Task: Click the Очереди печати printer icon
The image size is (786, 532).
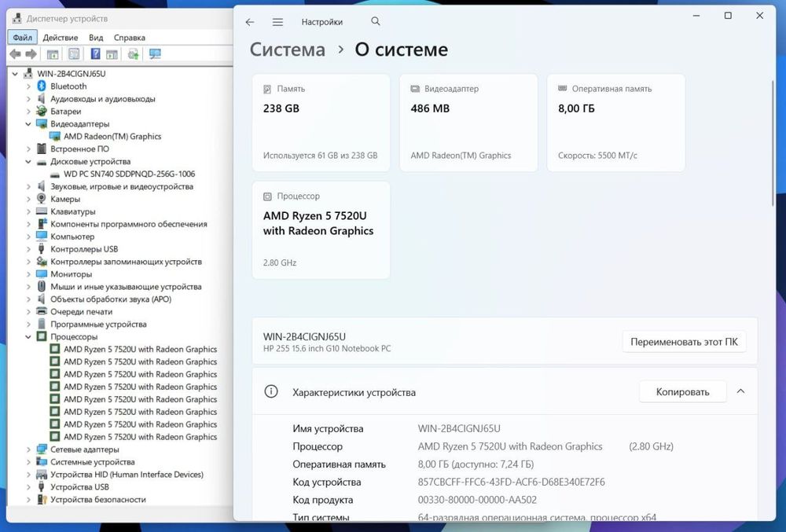Action: point(42,312)
